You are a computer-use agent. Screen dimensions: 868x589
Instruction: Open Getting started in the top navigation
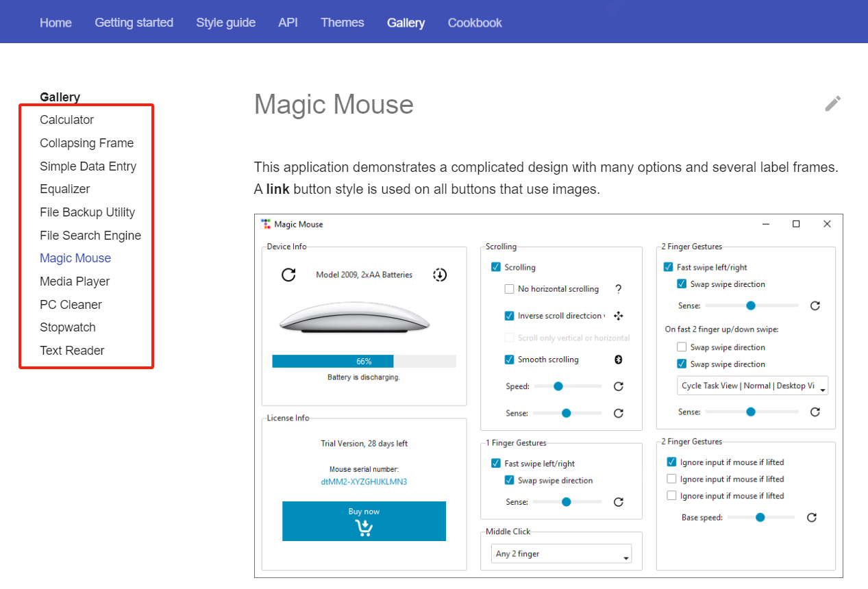pyautogui.click(x=134, y=23)
